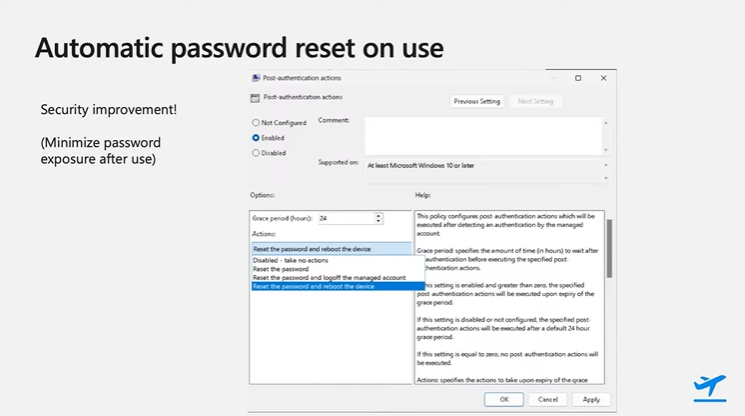
Task: Click the Cancel button
Action: (548, 399)
